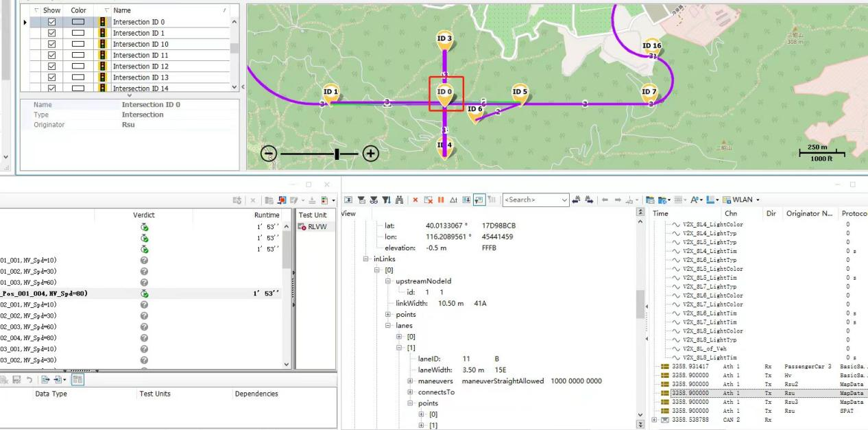This screenshot has width=868, height=430.
Task: Open the Search dropdown in trace toolbar
Action: pos(564,200)
